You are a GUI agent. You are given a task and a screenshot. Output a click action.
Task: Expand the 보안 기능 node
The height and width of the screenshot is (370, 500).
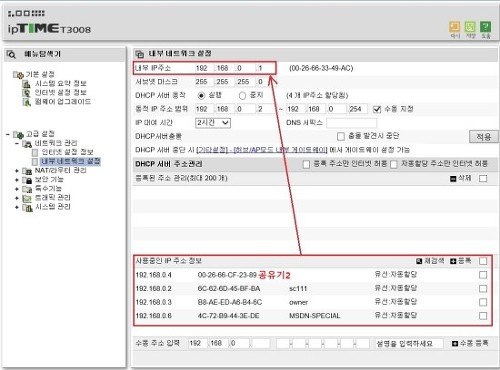(17, 180)
